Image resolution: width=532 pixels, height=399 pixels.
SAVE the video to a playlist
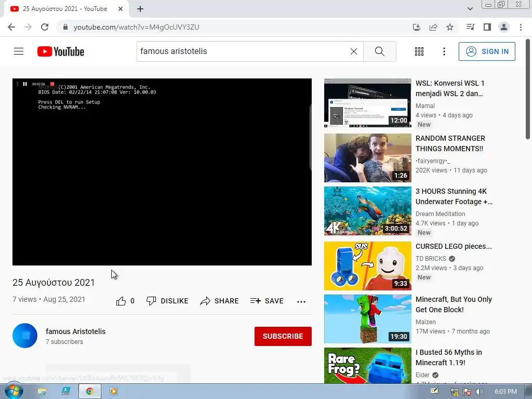tap(267, 301)
